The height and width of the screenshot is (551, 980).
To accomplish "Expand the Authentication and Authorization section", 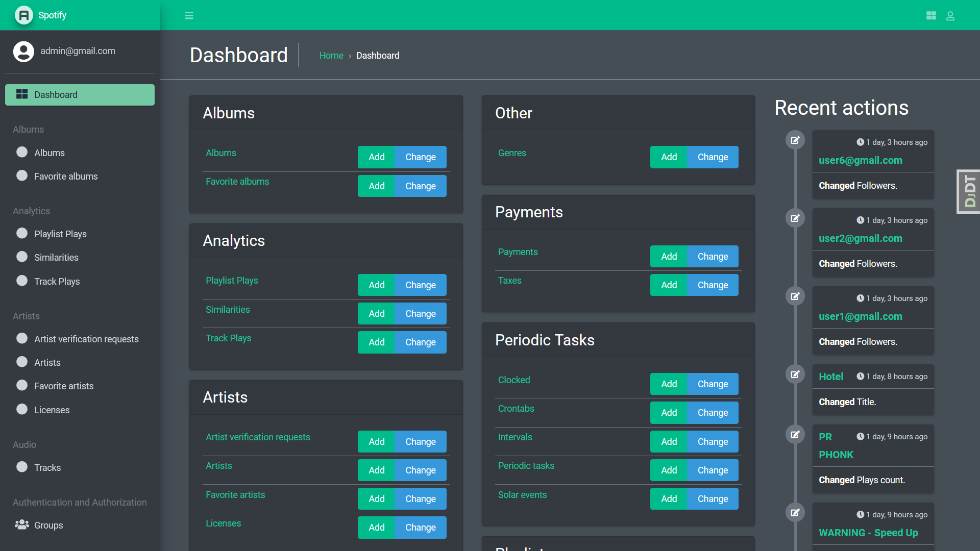I will click(x=80, y=503).
